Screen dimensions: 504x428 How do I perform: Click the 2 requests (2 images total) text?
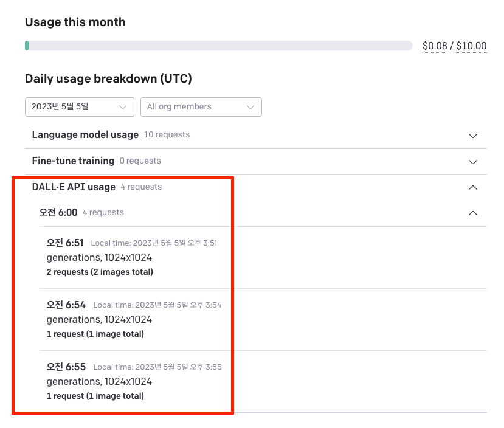pos(100,272)
